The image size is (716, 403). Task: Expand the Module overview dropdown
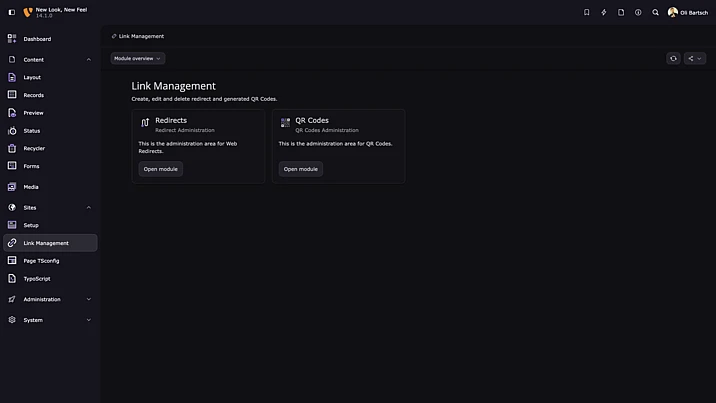pos(138,58)
